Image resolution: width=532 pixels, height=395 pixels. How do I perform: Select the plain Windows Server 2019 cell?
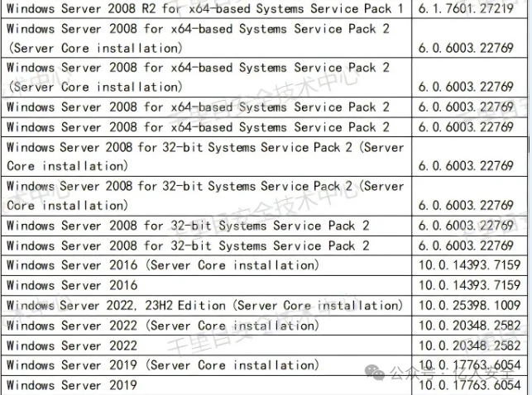point(206,385)
